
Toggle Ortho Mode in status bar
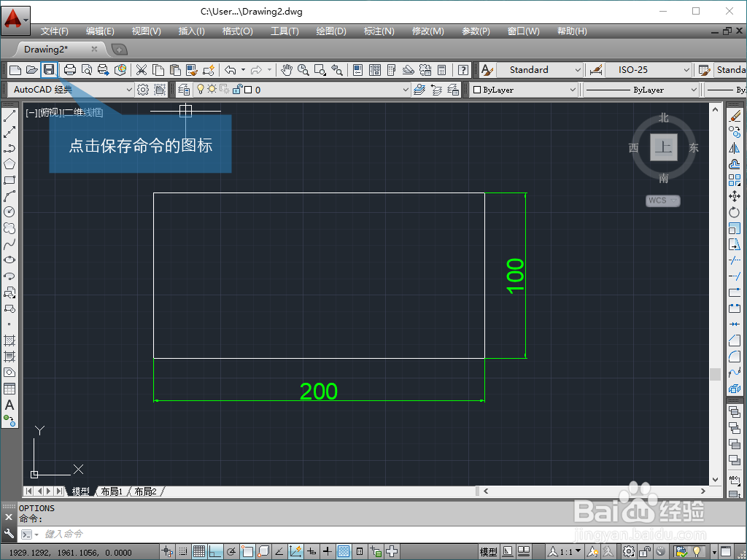[215, 551]
